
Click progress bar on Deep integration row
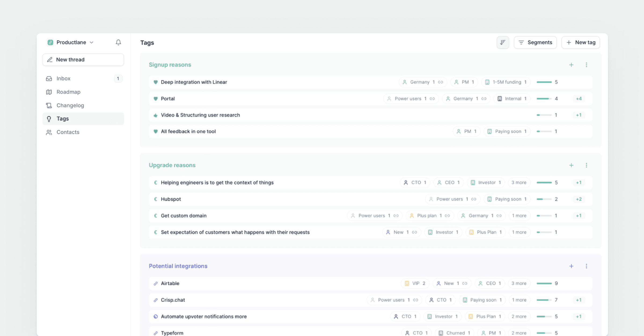click(544, 82)
